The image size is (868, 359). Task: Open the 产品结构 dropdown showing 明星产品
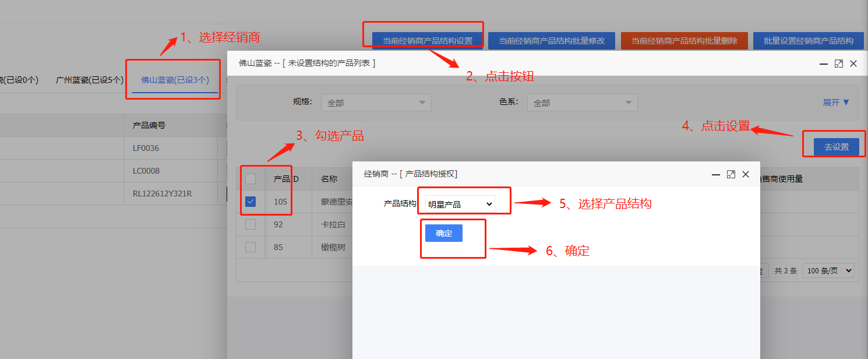click(x=460, y=205)
